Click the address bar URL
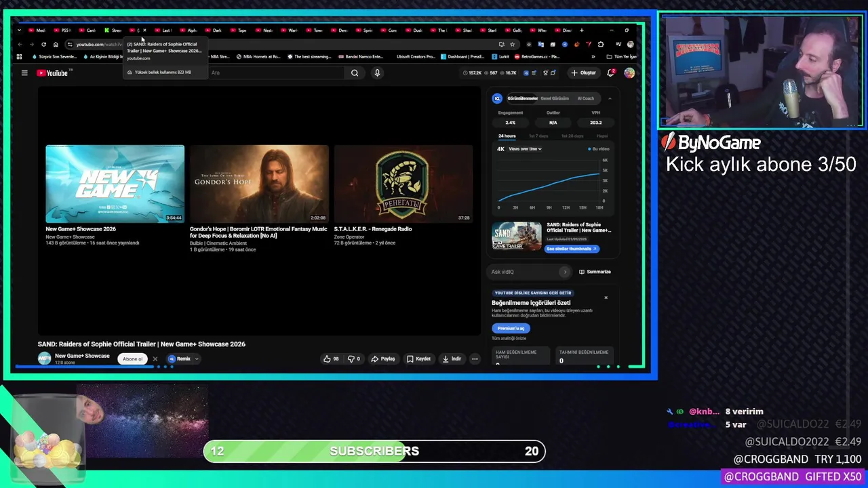868x488 pixels. point(99,45)
